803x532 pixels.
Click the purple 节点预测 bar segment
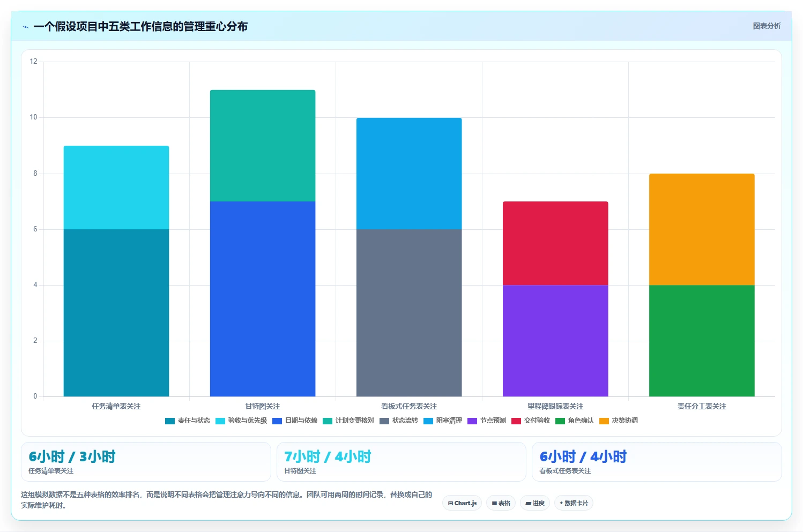click(x=555, y=341)
